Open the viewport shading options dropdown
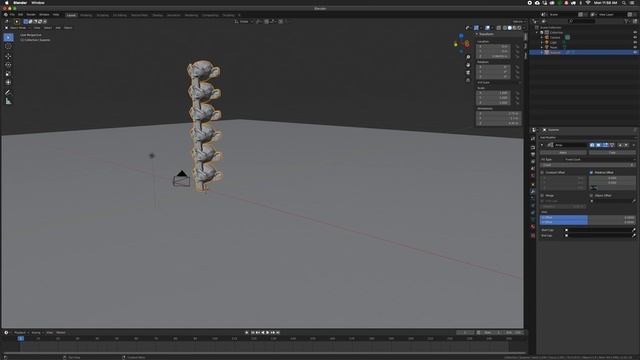Viewport: 640px width, 360px height. (524, 28)
